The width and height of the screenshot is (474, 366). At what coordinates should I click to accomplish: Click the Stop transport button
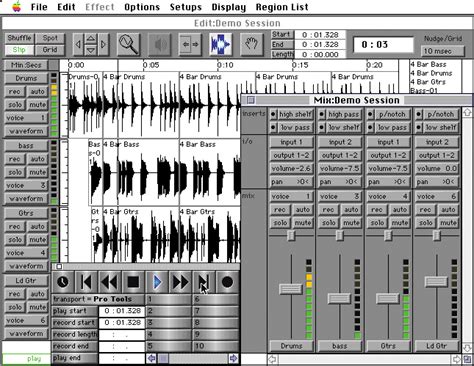click(x=133, y=282)
